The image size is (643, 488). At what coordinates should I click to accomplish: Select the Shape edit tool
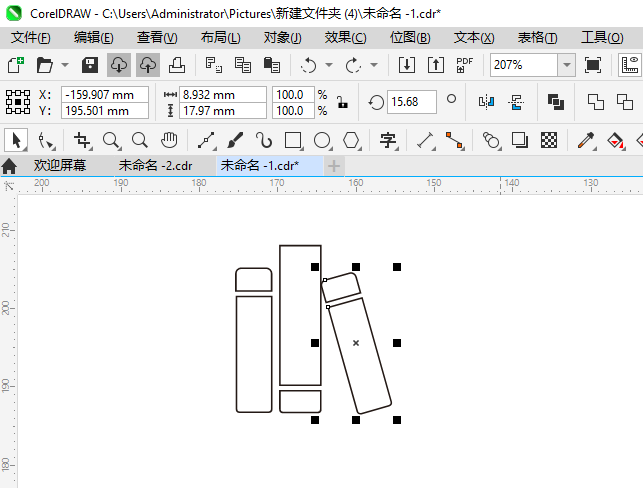tap(46, 140)
